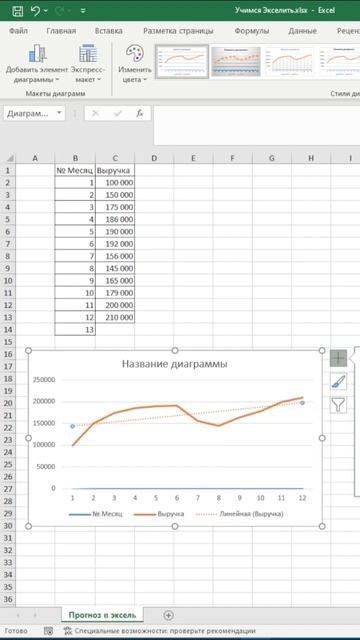Open the Экспресс-макет gallery
Viewport: 360px width, 640px height.
click(x=88, y=63)
